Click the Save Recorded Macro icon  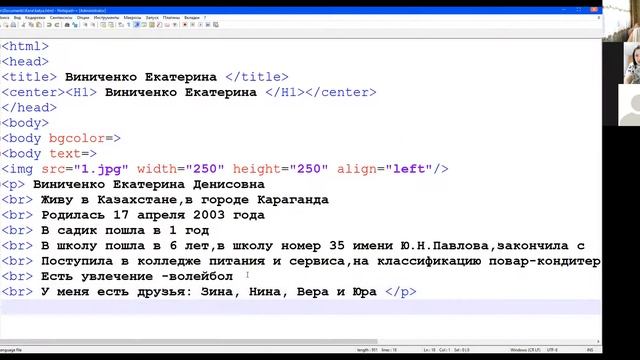[x=216, y=25]
